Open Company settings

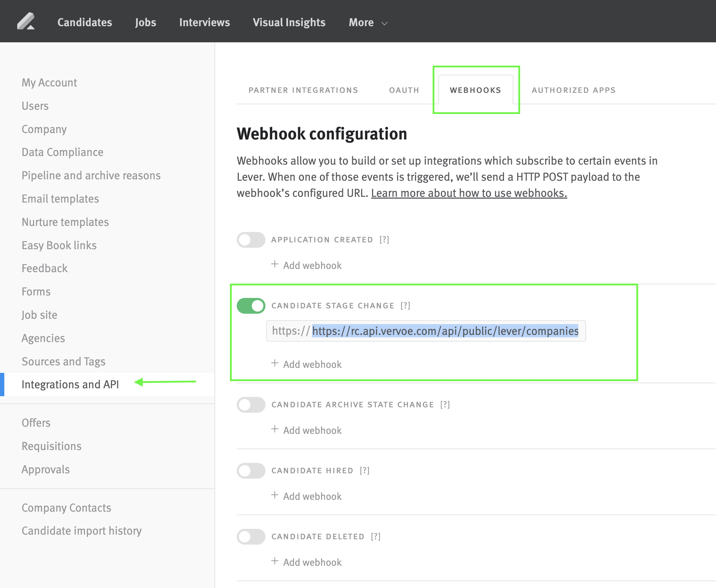coord(44,129)
